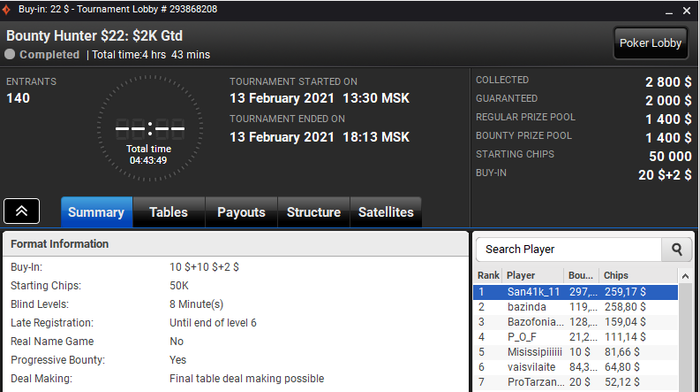This screenshot has width=700, height=392.
Task: Click the Completed status indicator
Action: point(42,54)
